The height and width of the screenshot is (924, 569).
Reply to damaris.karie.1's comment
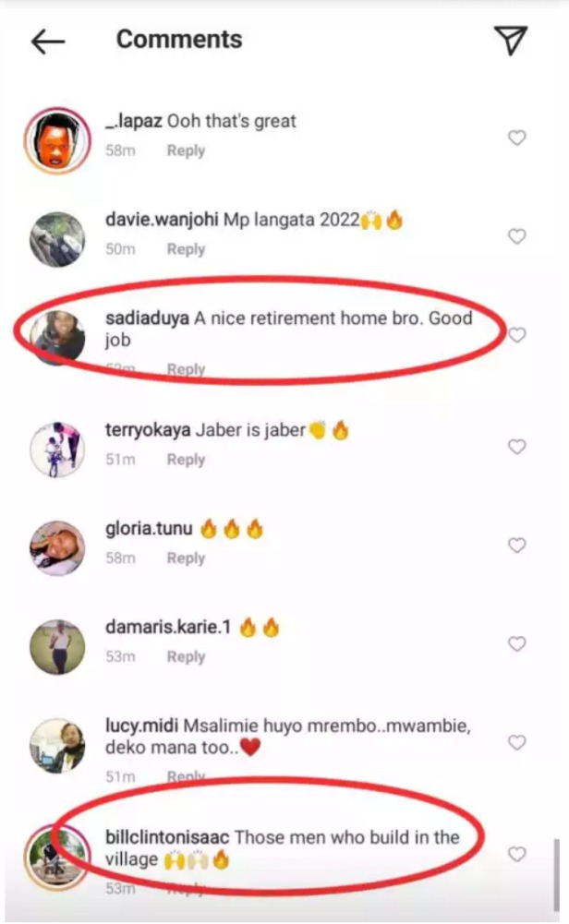pos(186,656)
